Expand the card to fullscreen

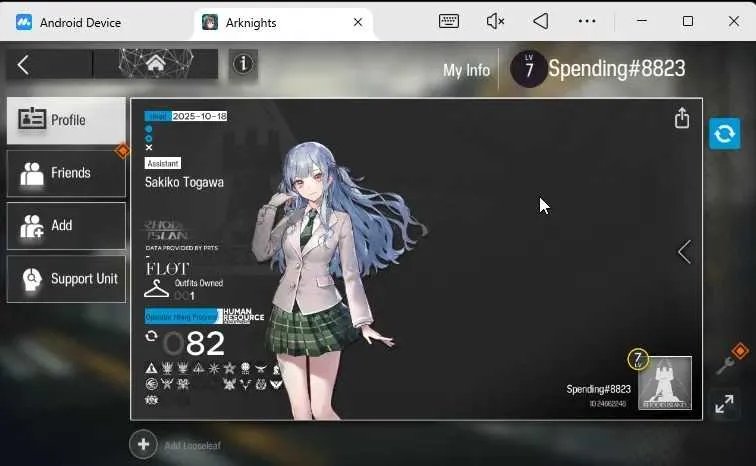pos(724,404)
